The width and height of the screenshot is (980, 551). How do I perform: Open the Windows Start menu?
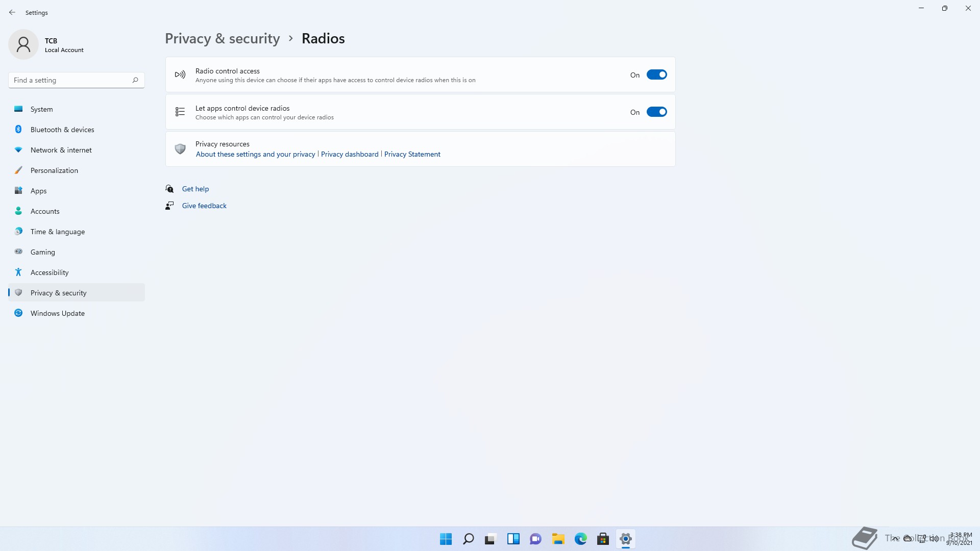coord(446,539)
